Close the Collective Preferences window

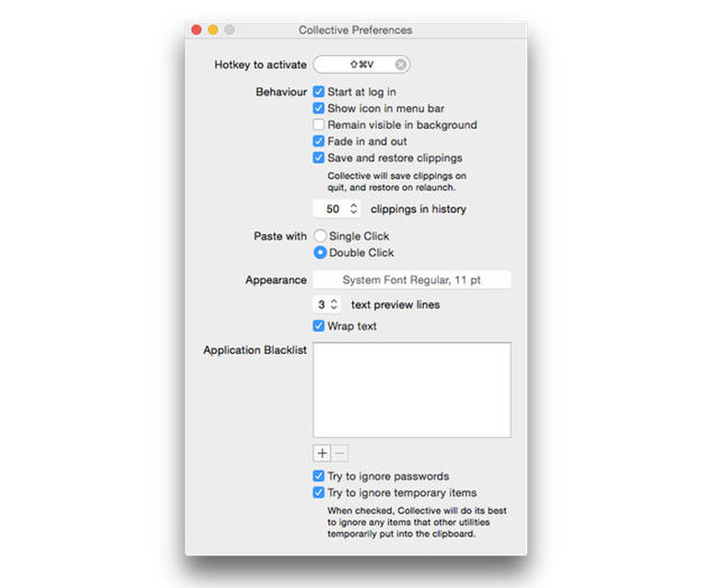point(196,30)
